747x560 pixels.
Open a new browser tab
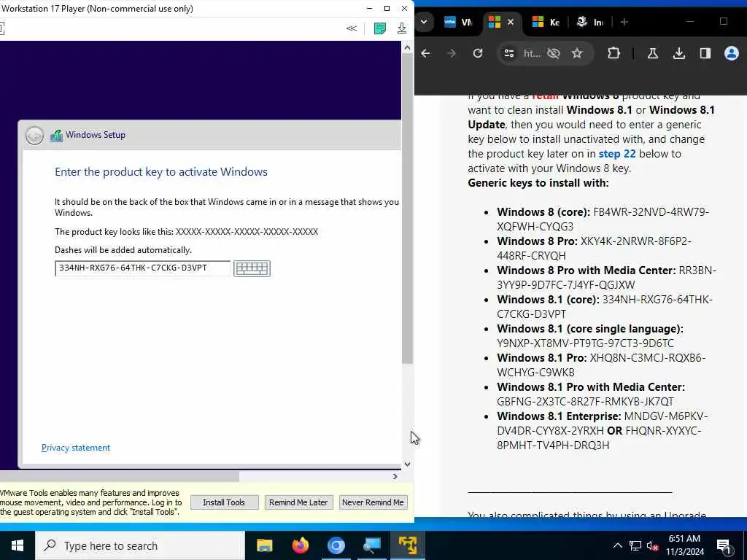click(x=624, y=22)
